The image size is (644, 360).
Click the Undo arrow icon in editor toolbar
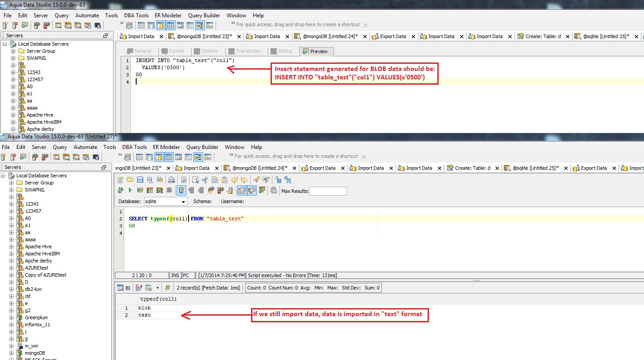(235, 180)
